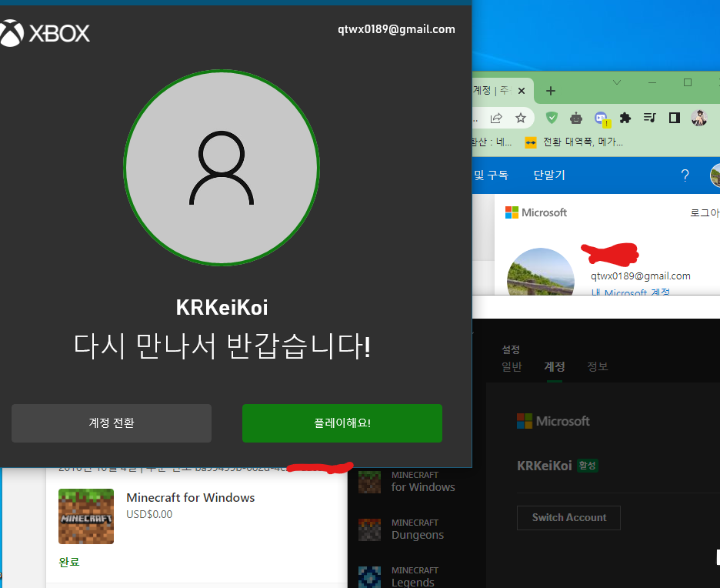The image size is (720, 588).
Task: Click the help question mark icon
Action: (x=685, y=175)
